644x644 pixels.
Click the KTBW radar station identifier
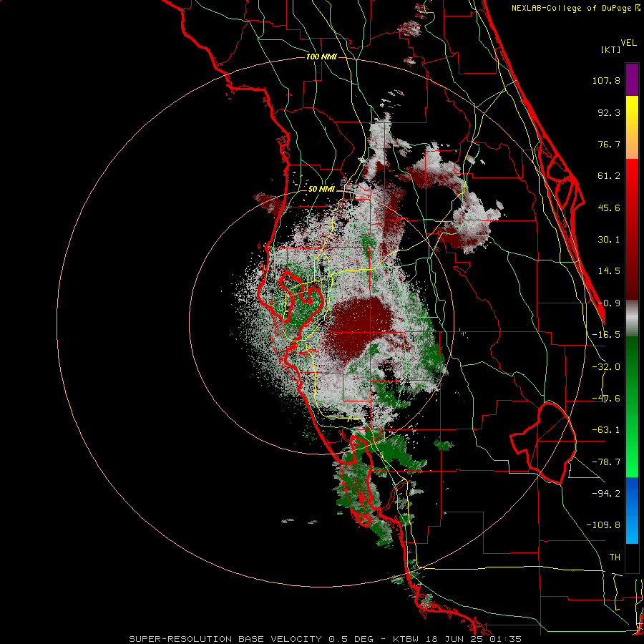coord(405,639)
